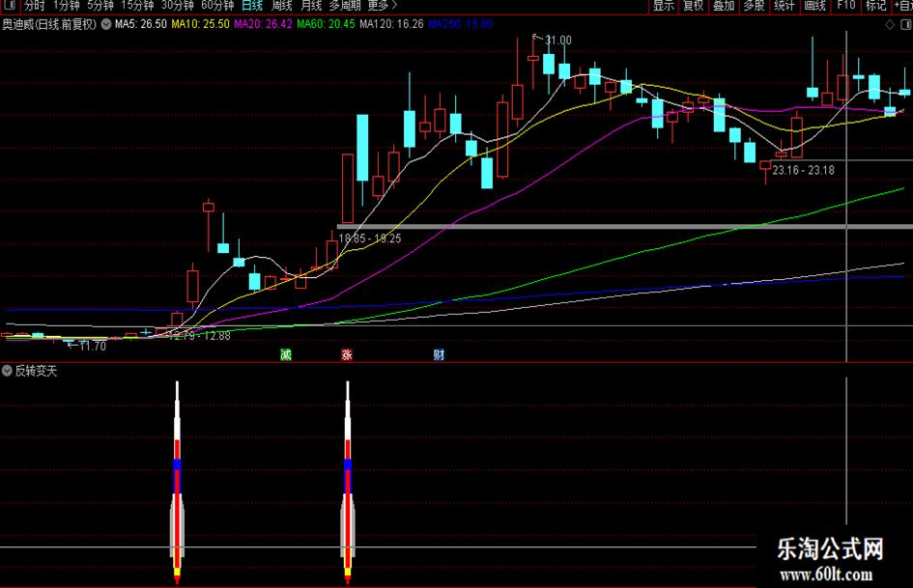Select the 月线 monthly period tab

coord(311,5)
